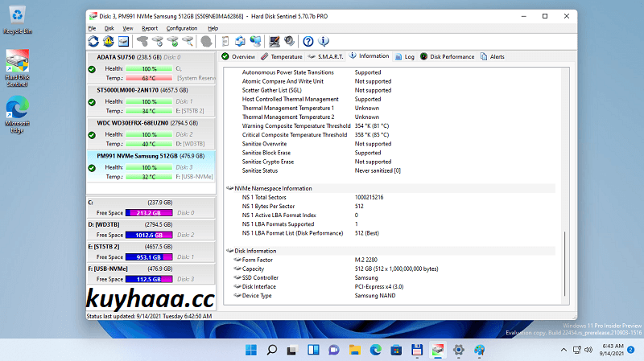Image resolution: width=644 pixels, height=361 pixels.
Task: Click the disk-with-green-check toolbar icon
Action: pyautogui.click(x=173, y=41)
